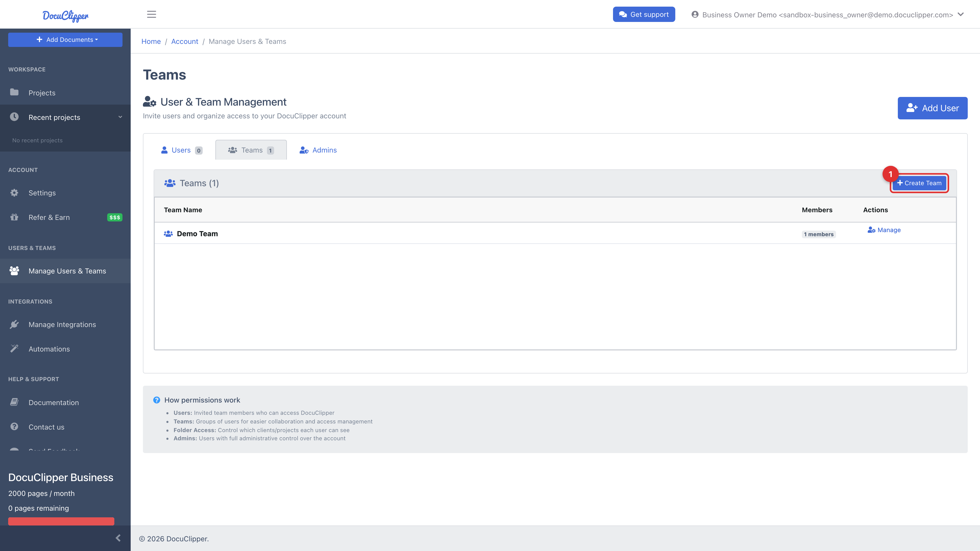Click the Contact us question icon
This screenshot has width=980, height=551.
click(14, 427)
